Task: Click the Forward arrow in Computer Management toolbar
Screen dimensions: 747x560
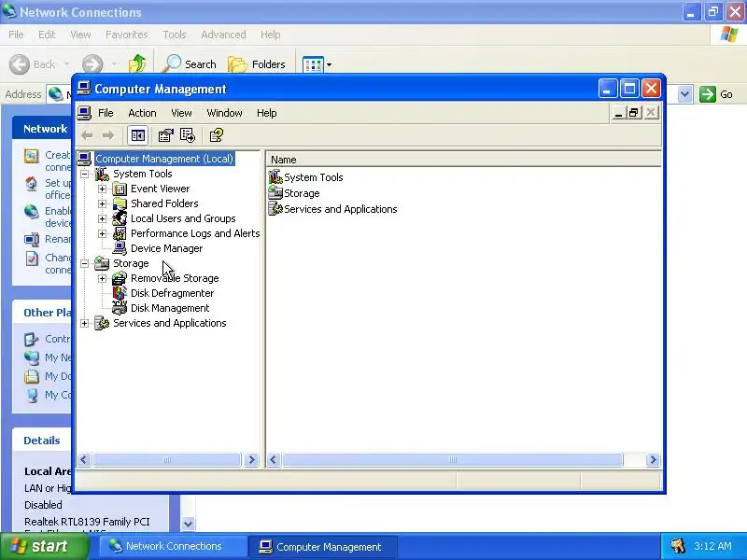Action: click(108, 135)
